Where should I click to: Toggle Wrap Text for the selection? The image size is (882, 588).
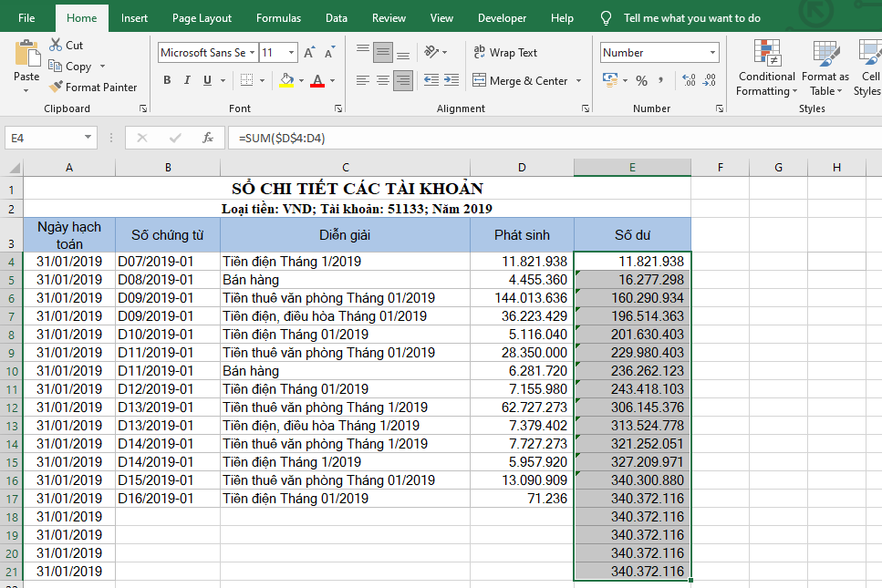[505, 53]
